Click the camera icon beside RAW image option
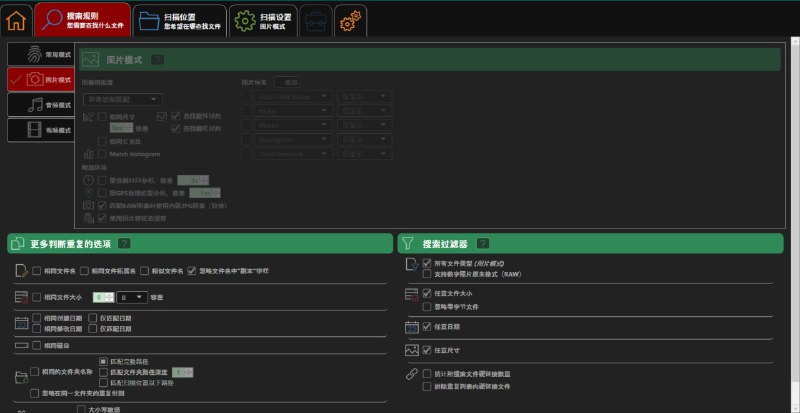 tap(88, 205)
